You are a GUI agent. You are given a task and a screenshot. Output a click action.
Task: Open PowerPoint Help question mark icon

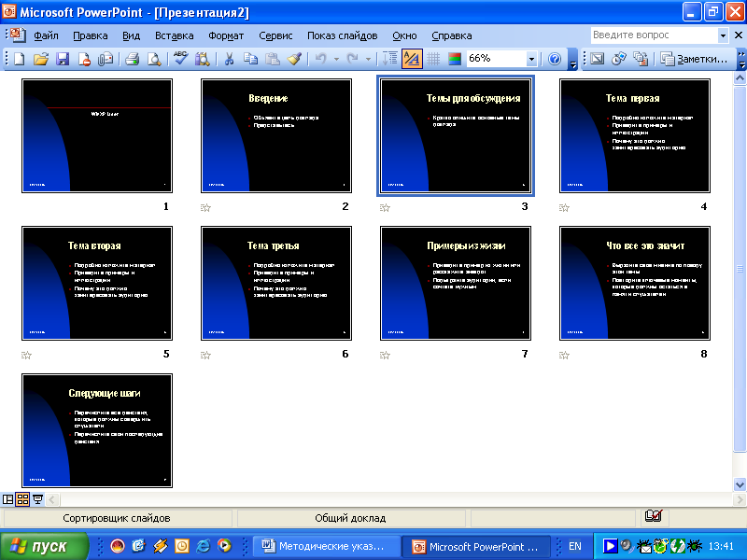coord(555,59)
